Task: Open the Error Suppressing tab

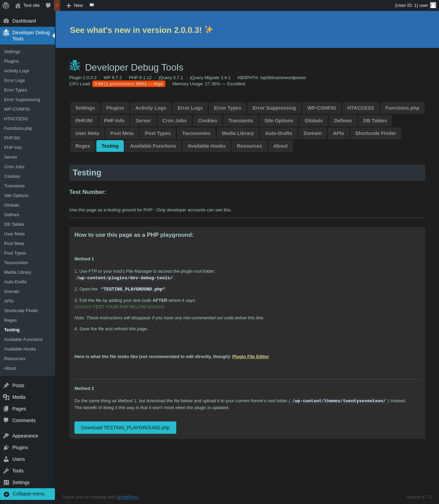Action: [x=274, y=108]
